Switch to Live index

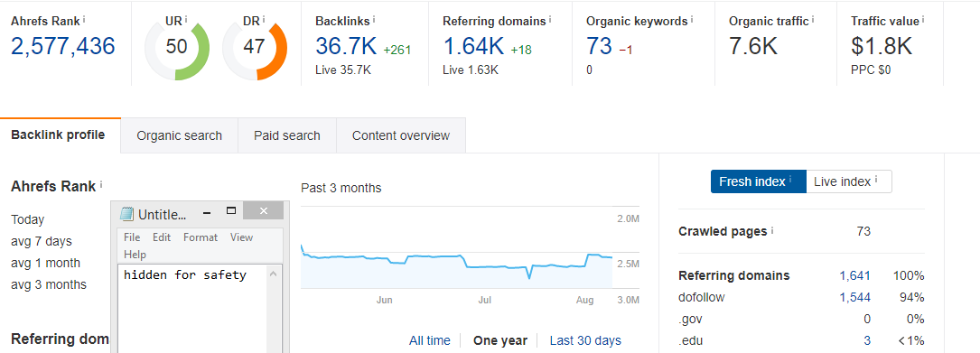click(849, 181)
